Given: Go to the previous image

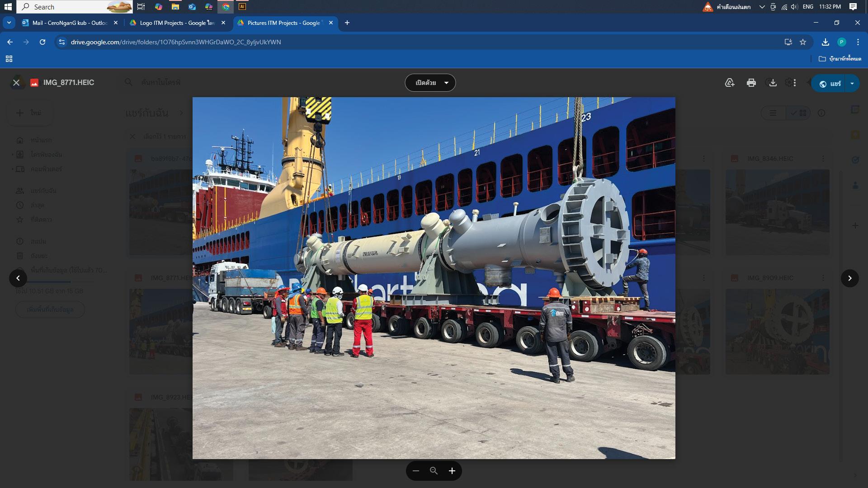Looking at the screenshot, I should (18, 278).
